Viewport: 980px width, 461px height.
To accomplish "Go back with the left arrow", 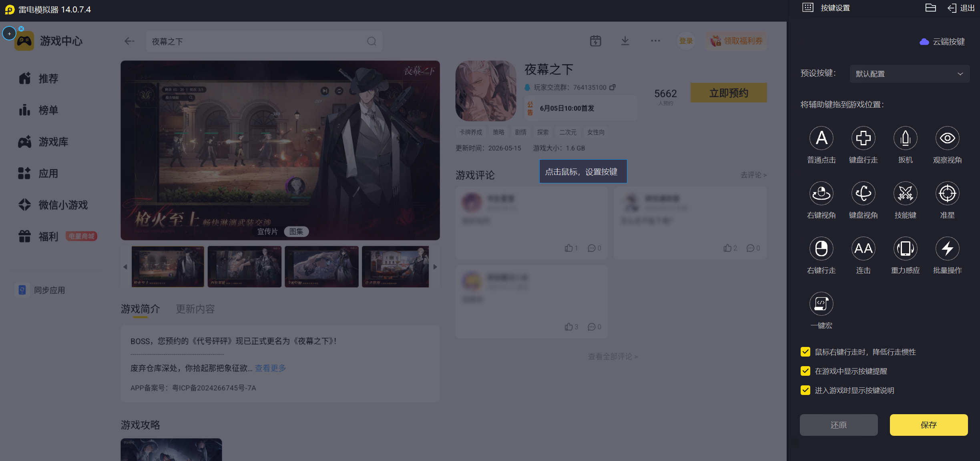I will (x=129, y=41).
